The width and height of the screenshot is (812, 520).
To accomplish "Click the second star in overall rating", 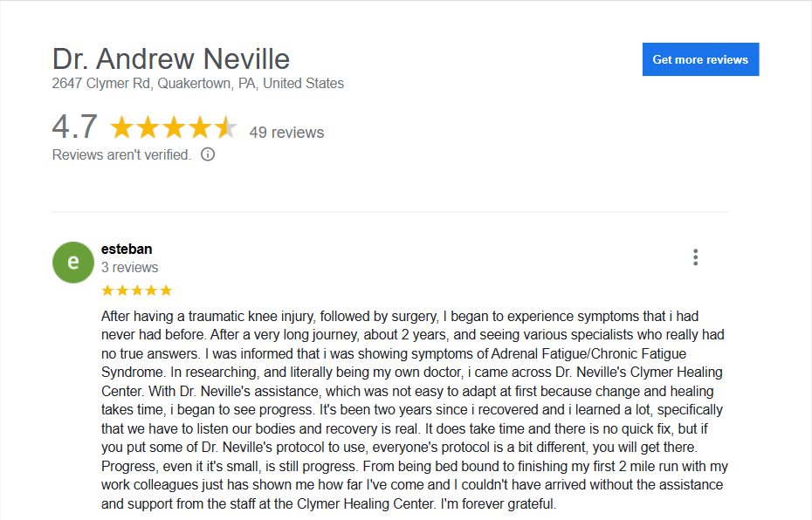I will pos(148,127).
